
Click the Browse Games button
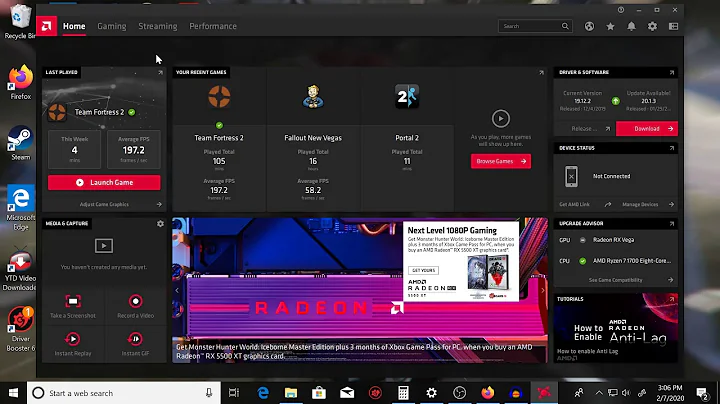pos(501,161)
